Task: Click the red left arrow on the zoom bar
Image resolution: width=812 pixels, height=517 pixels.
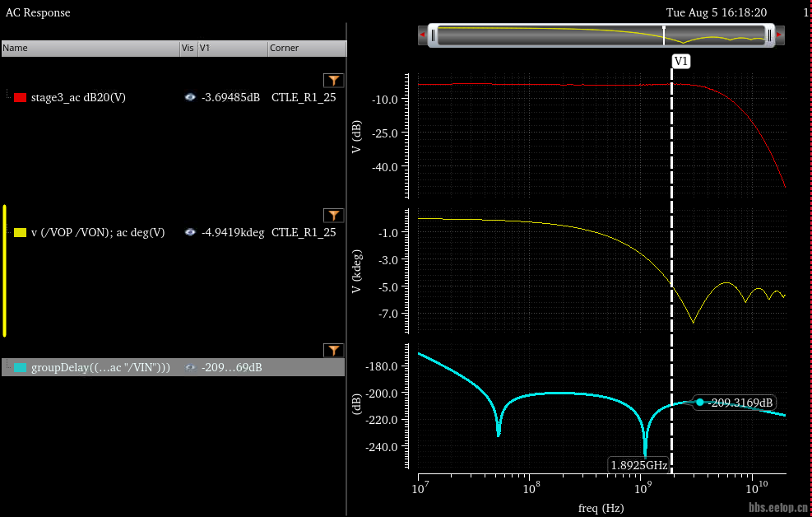Action: [x=422, y=35]
